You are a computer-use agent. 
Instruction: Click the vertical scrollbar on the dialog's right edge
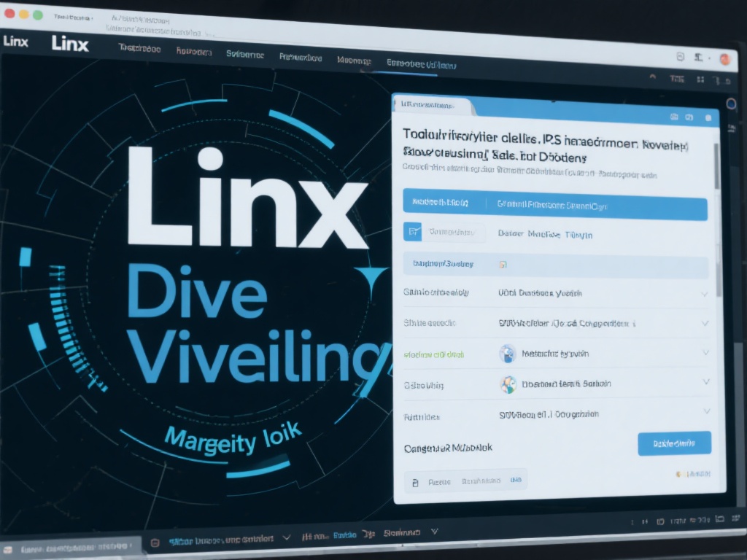pyautogui.click(x=717, y=168)
